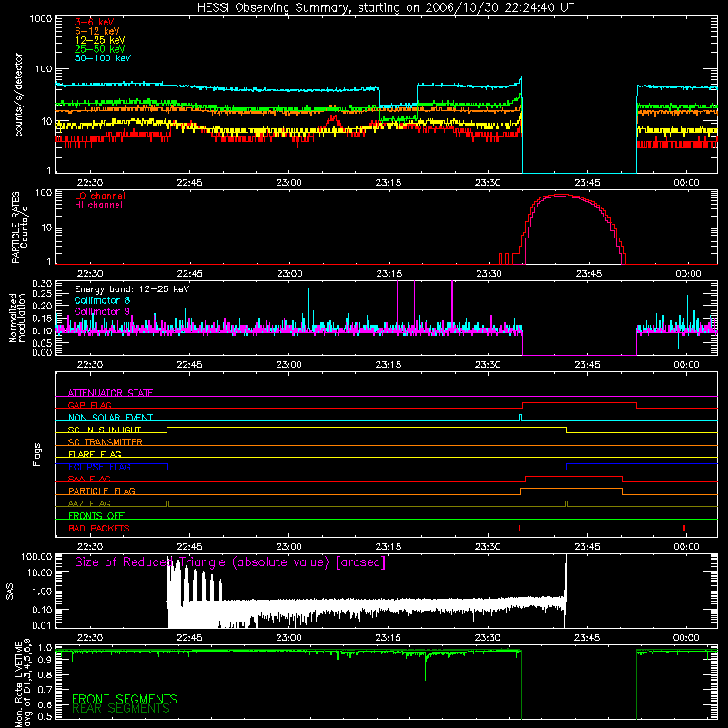The width and height of the screenshot is (728, 728).
Task: Click '22:30' tick under modulation panel
Action: click(90, 365)
